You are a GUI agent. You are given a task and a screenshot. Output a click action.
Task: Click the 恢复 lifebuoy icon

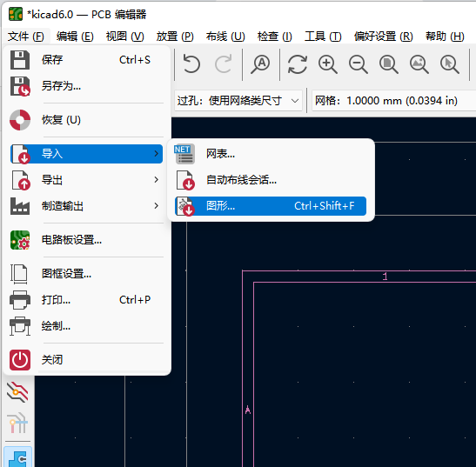point(20,120)
